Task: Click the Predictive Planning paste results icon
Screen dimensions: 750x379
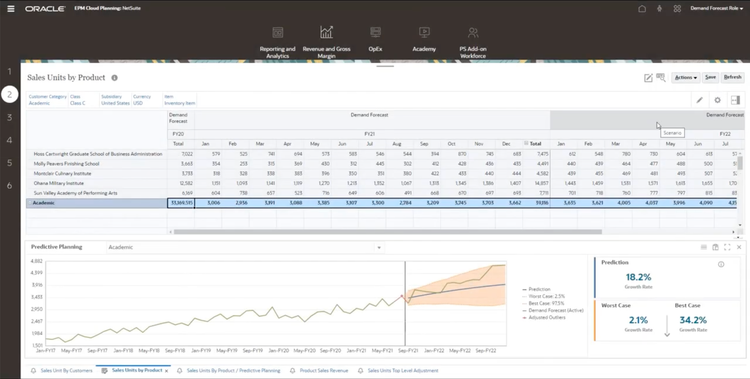Action: click(716, 247)
